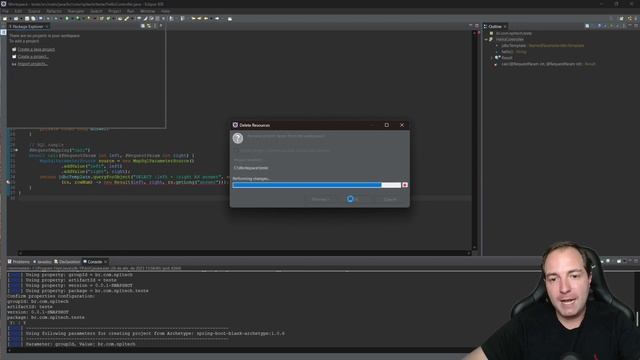Open the Project menu
The width and height of the screenshot is (640, 360).
(115, 11)
